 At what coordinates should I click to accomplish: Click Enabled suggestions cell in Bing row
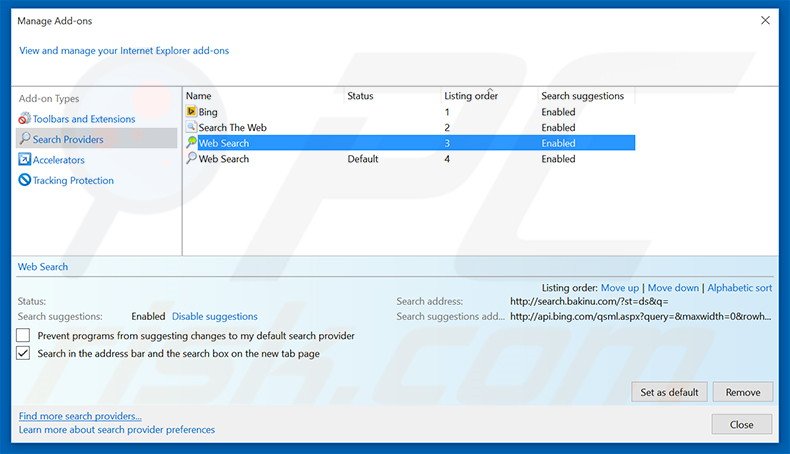[x=558, y=112]
